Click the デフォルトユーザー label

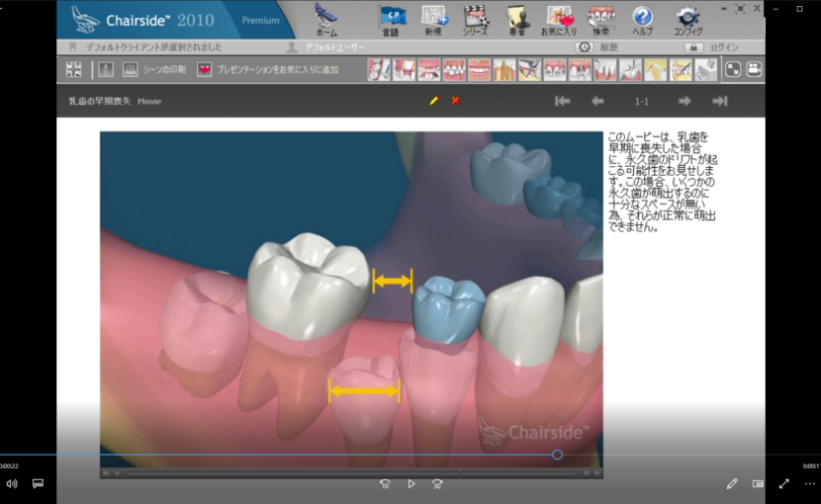coord(334,47)
